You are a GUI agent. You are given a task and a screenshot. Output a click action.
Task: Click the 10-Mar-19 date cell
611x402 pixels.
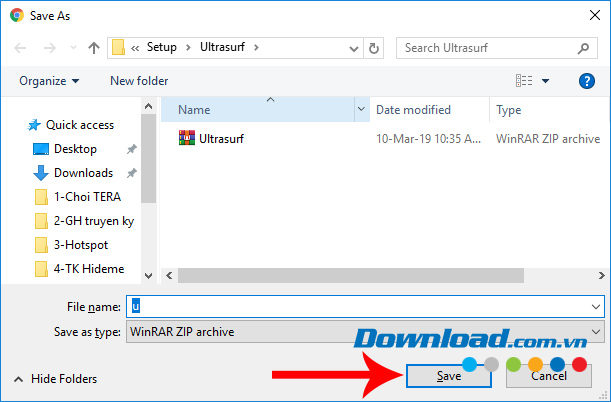(x=428, y=139)
